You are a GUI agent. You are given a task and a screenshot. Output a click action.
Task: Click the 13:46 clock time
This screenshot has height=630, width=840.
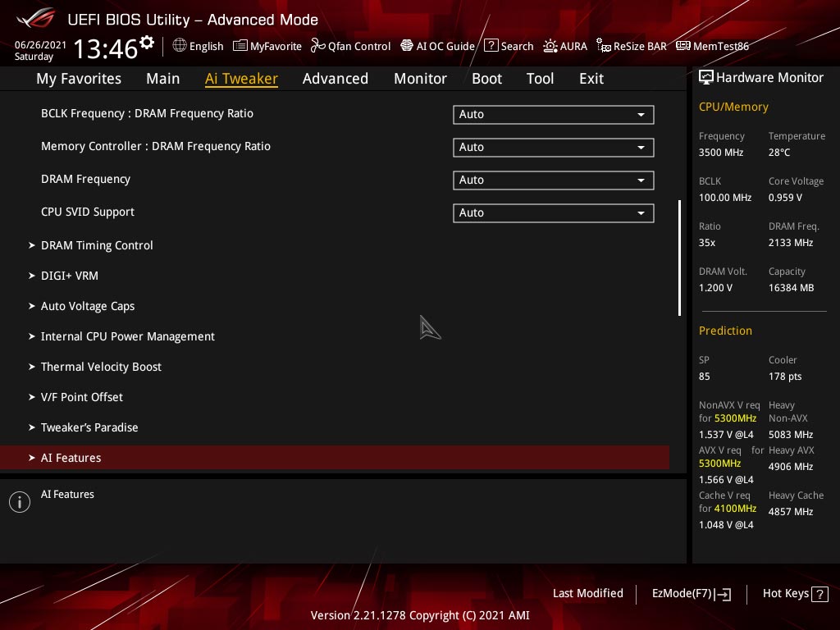(x=106, y=48)
